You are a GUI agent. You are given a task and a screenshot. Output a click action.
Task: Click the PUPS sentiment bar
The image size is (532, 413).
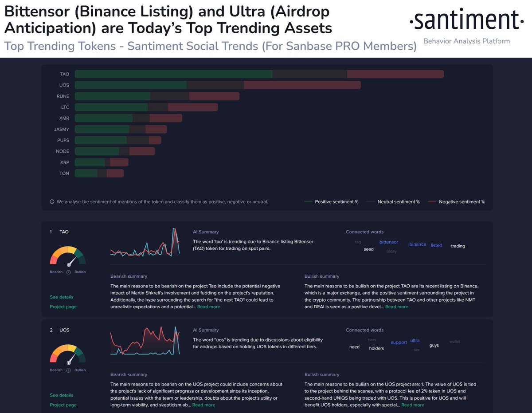pyautogui.click(x=118, y=140)
